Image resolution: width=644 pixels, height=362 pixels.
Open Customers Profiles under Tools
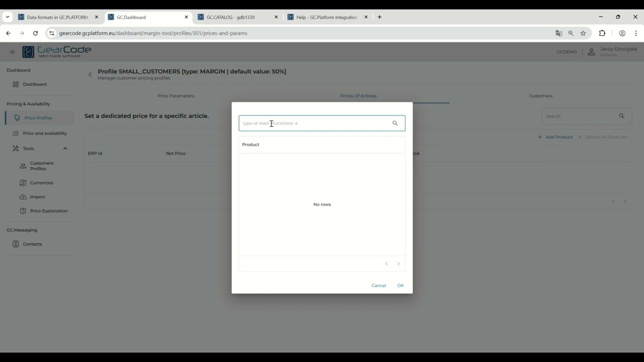coord(41,166)
